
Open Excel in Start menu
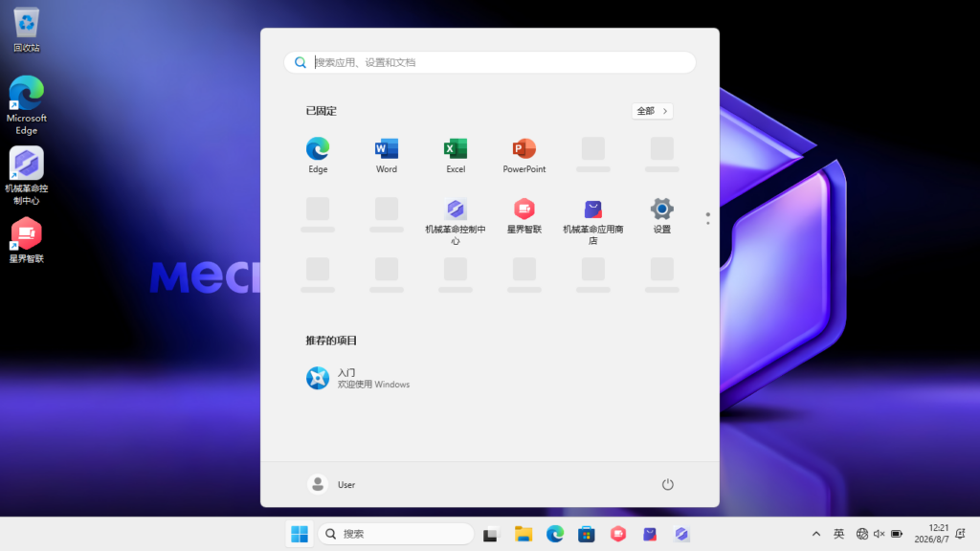[455, 155]
